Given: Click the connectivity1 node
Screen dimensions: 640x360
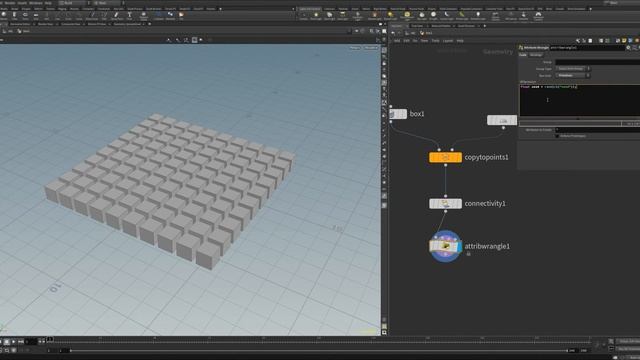Looking at the screenshot, I should click(445, 203).
